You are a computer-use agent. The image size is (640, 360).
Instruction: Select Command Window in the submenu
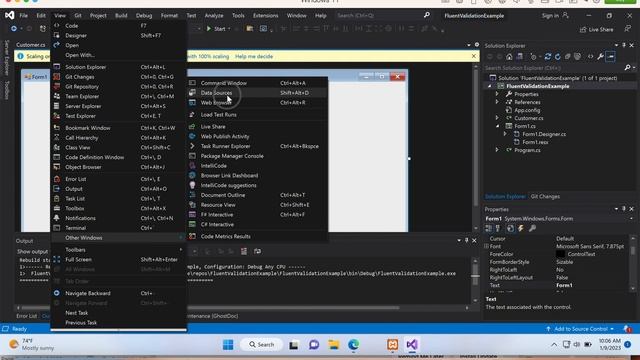(257, 83)
